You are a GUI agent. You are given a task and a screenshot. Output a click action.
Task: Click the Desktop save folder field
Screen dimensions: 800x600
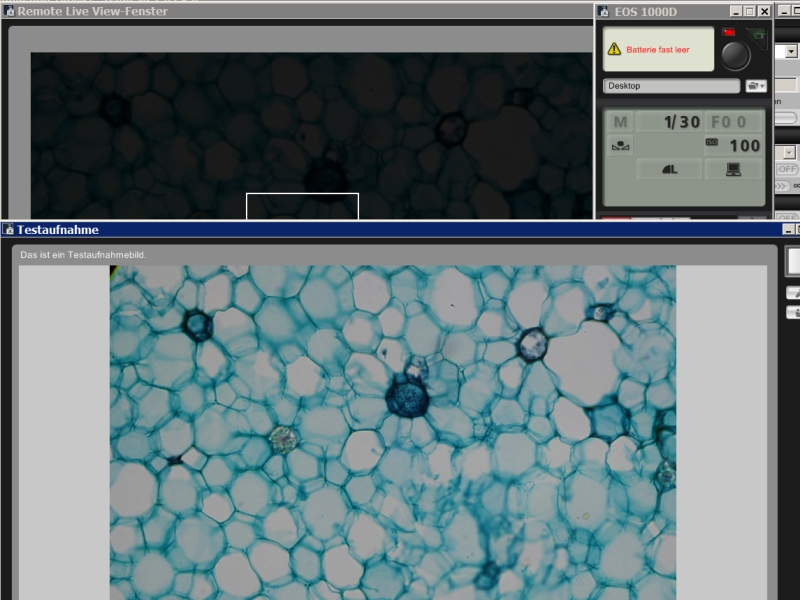[671, 86]
